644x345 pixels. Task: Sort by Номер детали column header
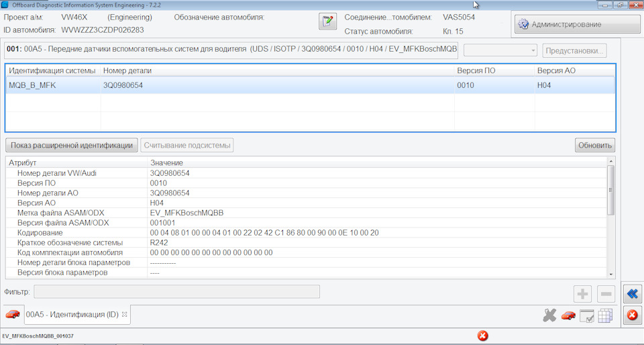[277, 70]
